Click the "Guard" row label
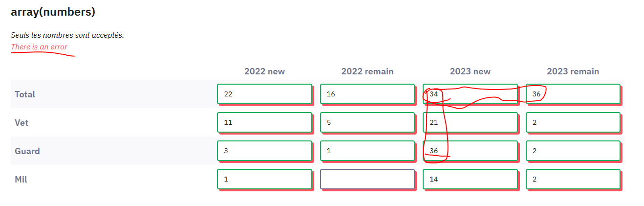The image size is (644, 206). [27, 151]
